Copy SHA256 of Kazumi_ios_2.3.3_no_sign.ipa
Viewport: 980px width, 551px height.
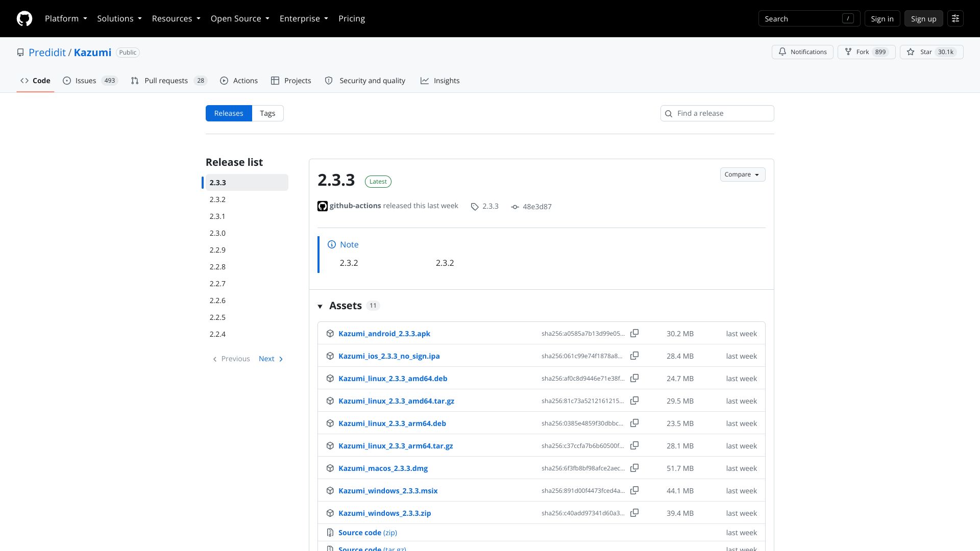(x=634, y=356)
